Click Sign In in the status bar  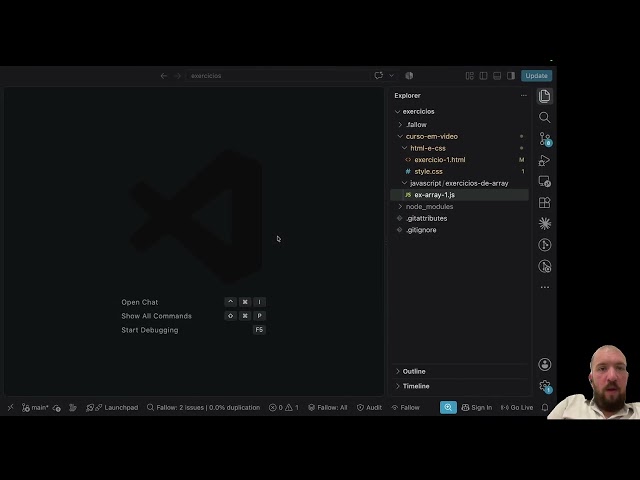(477, 407)
